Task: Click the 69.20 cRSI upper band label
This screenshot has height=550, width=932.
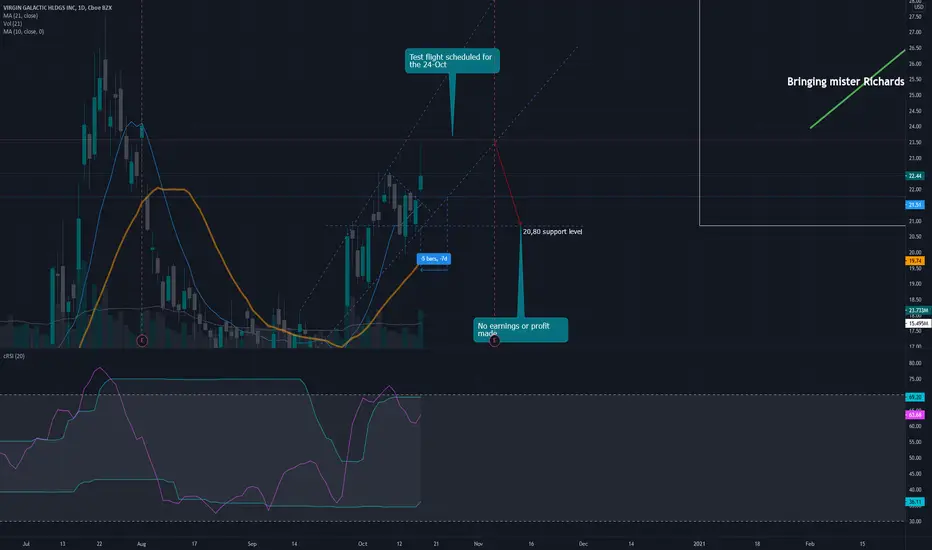Action: coord(915,397)
